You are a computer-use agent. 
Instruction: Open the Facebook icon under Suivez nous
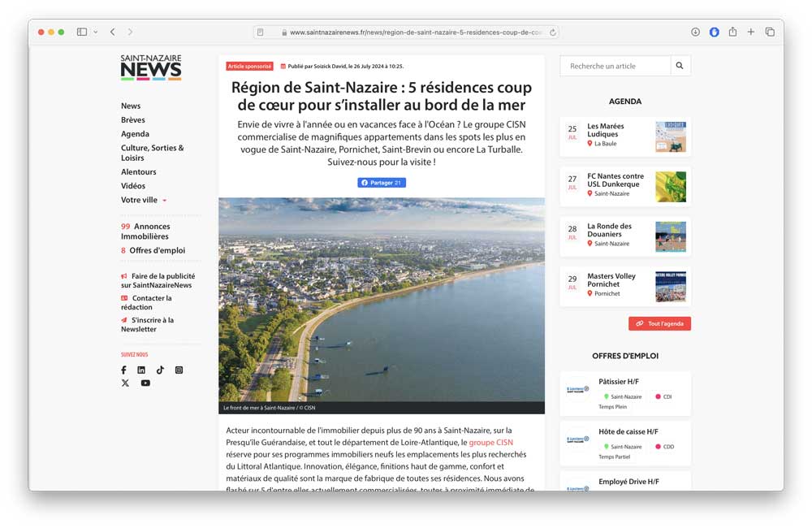tap(123, 370)
